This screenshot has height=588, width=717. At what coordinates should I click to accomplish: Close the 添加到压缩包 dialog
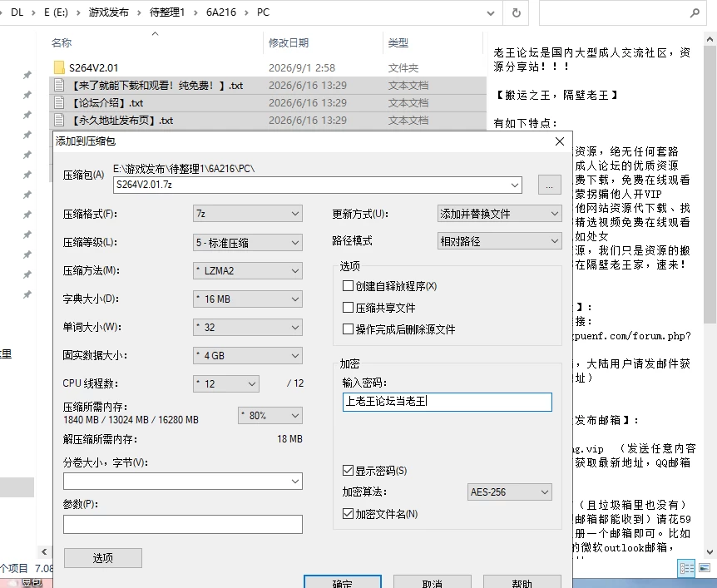click(x=559, y=141)
